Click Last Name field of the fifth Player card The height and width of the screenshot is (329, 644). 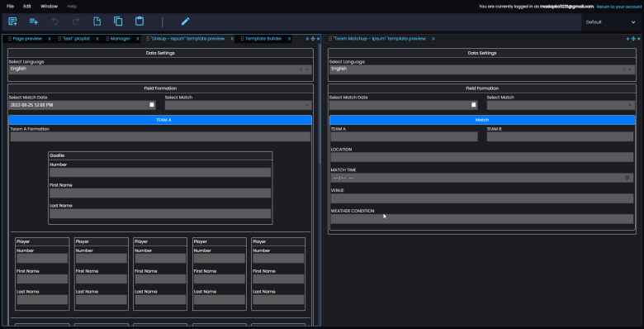click(x=278, y=299)
